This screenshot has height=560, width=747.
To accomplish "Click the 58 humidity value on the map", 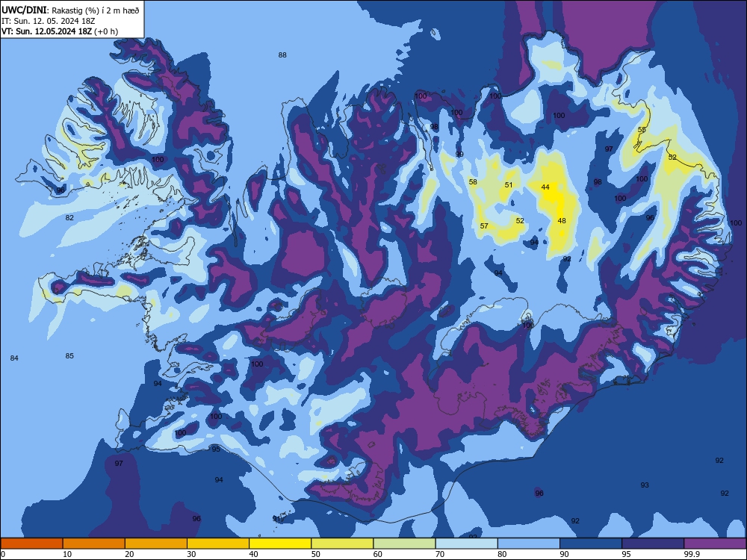I will click(x=473, y=182).
